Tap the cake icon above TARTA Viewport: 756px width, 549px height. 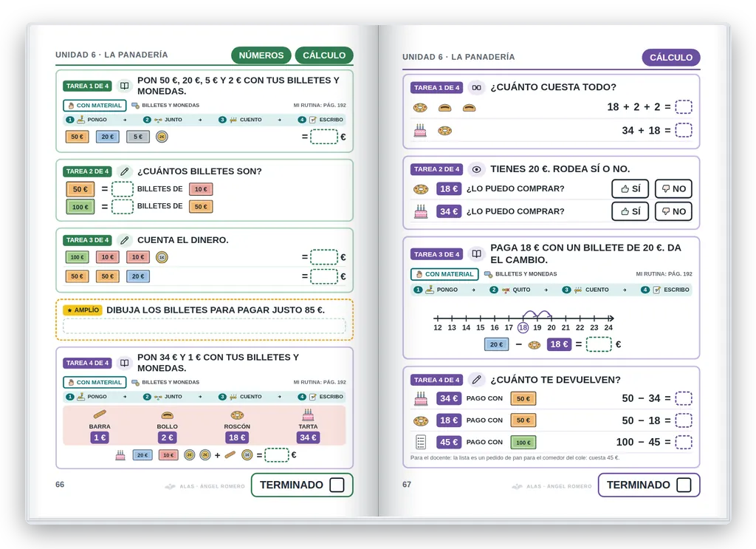pyautogui.click(x=308, y=414)
